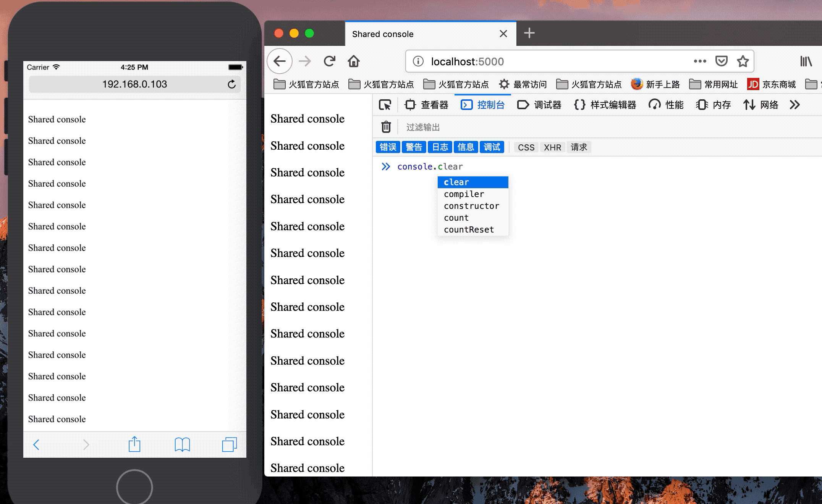Switch to the 调试器 debugger tab

539,105
